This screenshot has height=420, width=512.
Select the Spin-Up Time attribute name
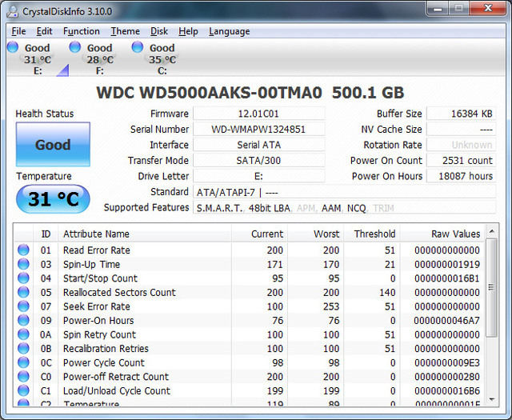click(91, 264)
